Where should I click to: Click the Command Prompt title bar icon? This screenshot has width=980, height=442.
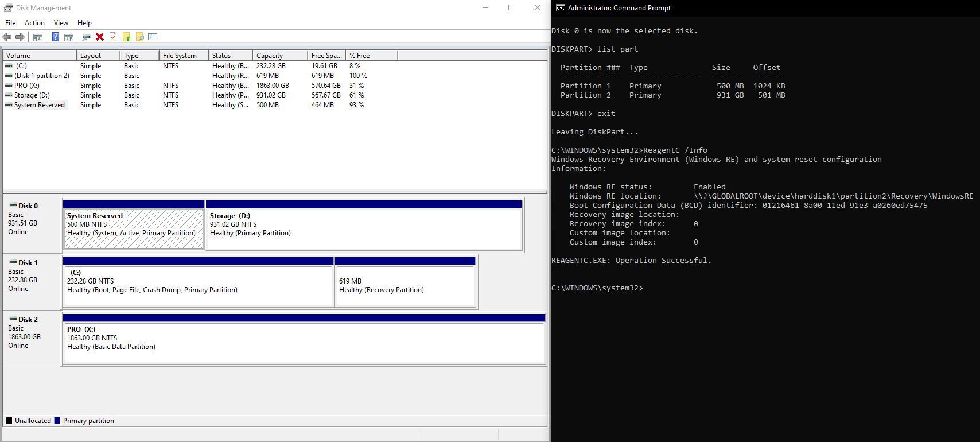click(560, 8)
